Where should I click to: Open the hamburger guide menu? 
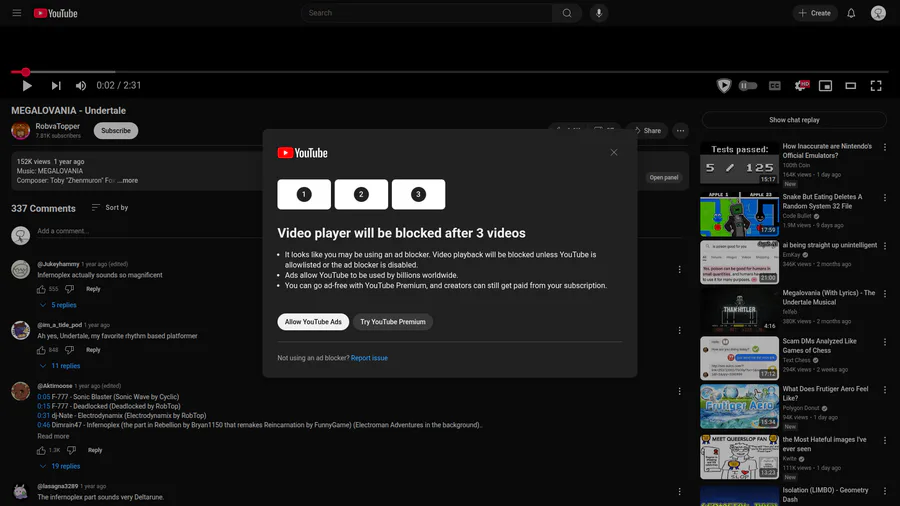(x=17, y=13)
